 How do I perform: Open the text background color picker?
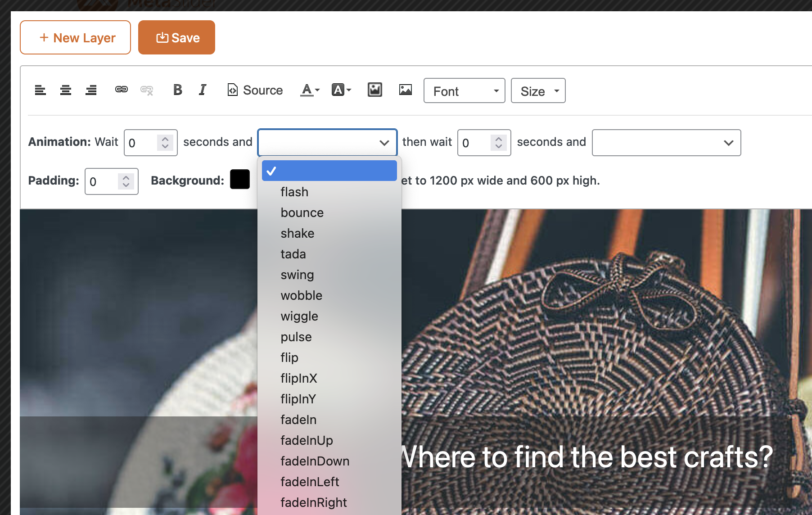click(341, 90)
